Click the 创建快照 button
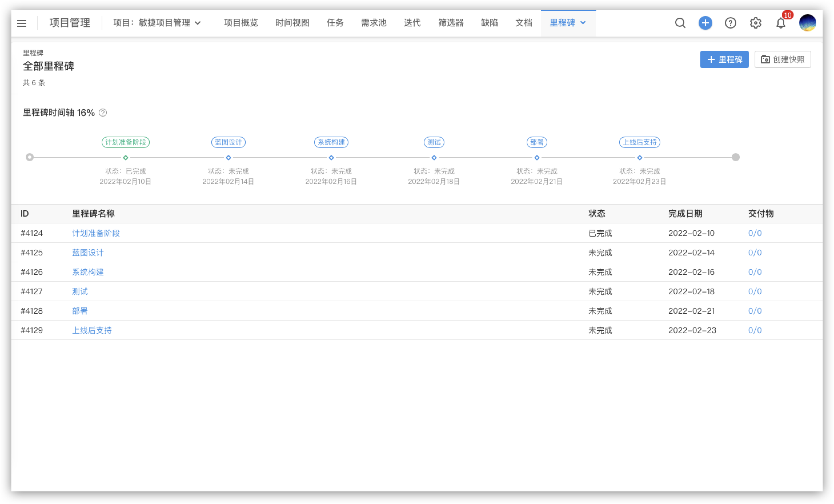 (783, 60)
